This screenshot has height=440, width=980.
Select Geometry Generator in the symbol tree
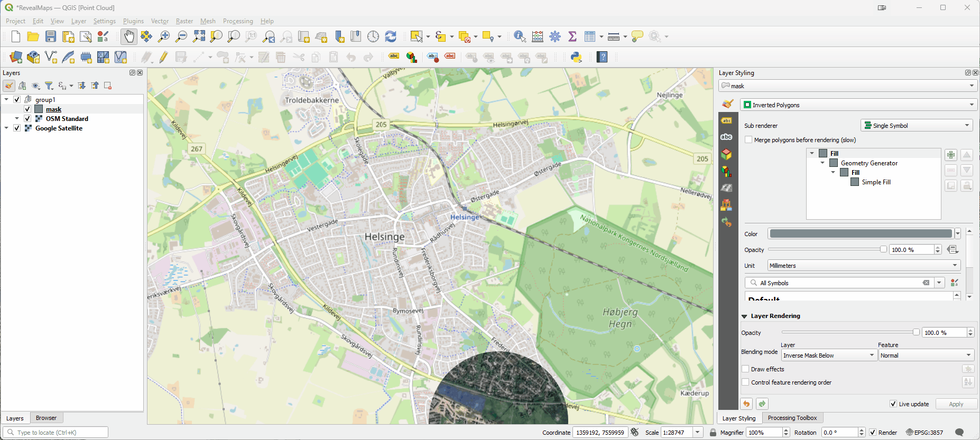(x=869, y=163)
